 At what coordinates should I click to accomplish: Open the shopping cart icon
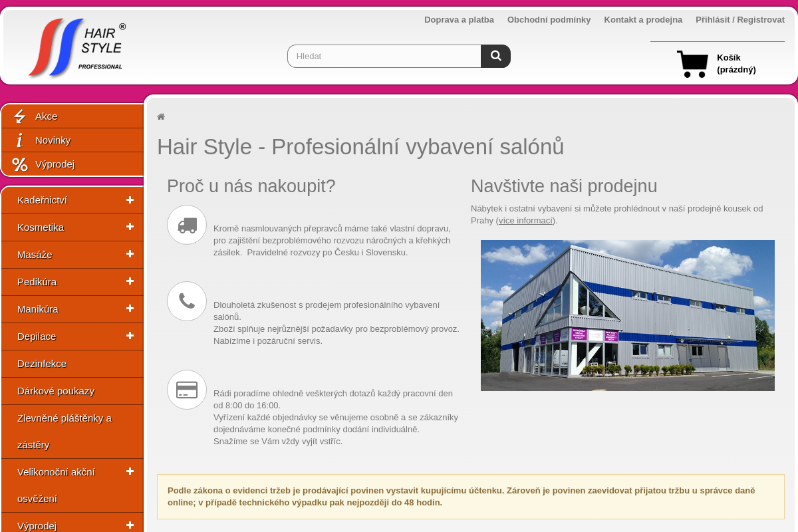coord(692,64)
